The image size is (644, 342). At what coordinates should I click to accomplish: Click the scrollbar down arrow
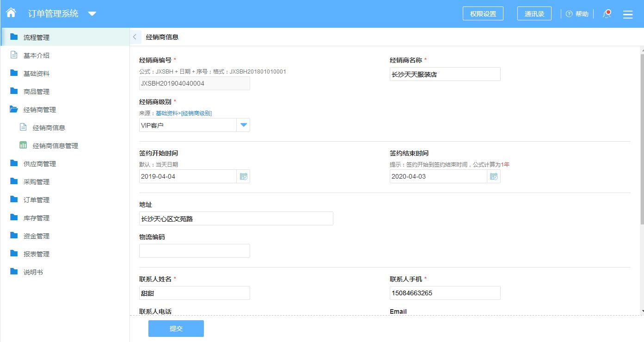point(642,311)
